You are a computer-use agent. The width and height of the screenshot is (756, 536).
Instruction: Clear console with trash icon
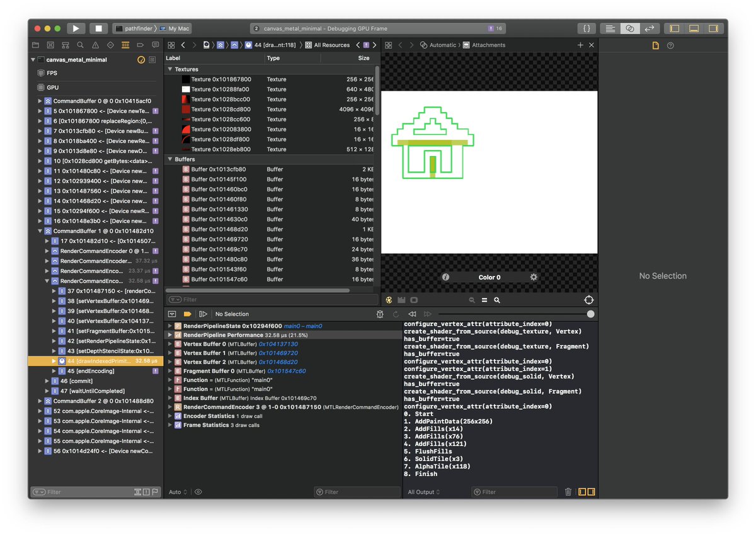tap(568, 493)
